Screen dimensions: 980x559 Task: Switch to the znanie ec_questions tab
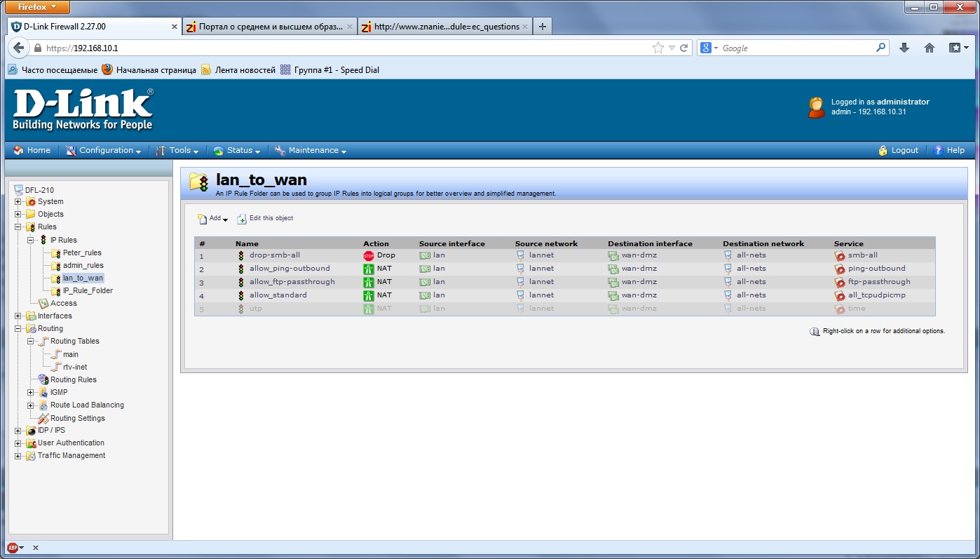point(444,27)
